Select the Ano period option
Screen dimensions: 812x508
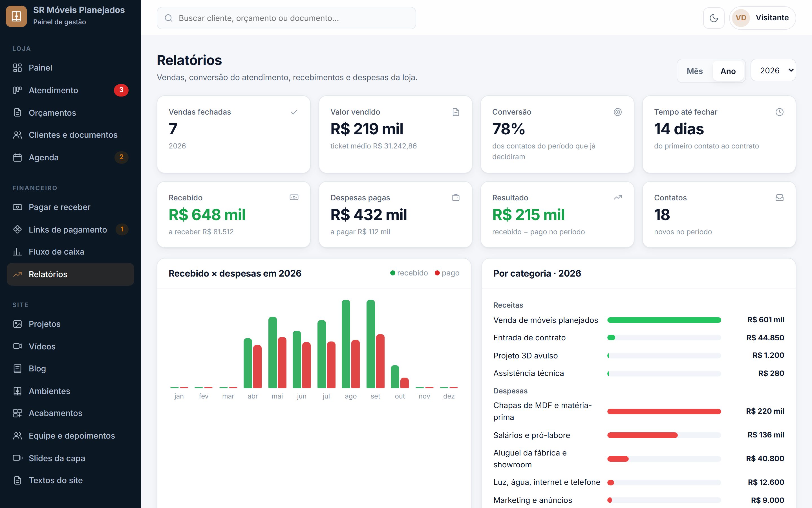[x=728, y=71]
